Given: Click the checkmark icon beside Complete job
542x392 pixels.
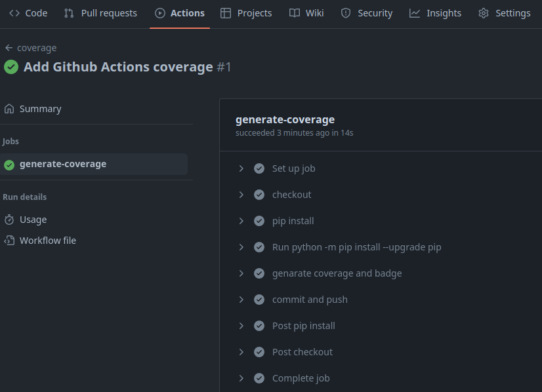Looking at the screenshot, I should 259,378.
